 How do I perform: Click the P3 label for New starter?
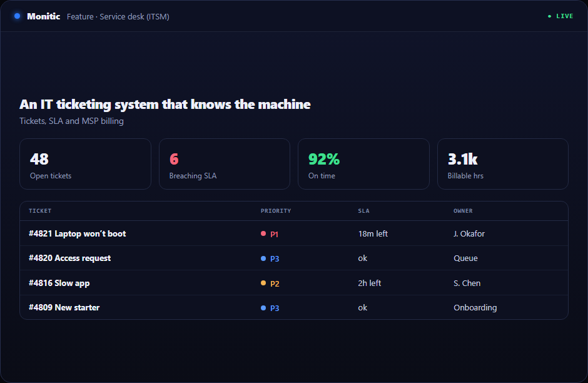pos(275,309)
